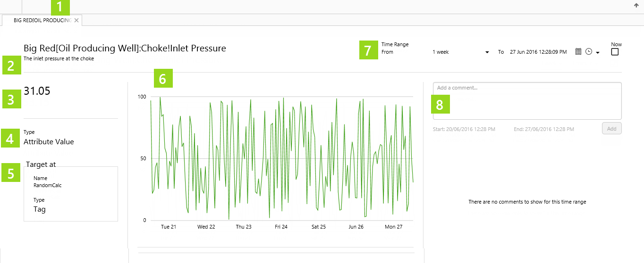Enable the Now checkbox
Screen dimensions: 644x263
point(615,52)
